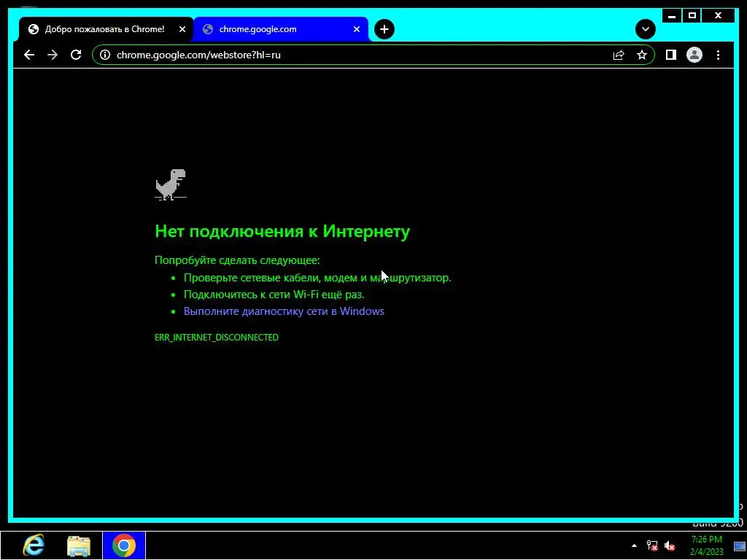Open File Explorer from the taskbar
This screenshot has width=747, height=560.
coord(79,545)
